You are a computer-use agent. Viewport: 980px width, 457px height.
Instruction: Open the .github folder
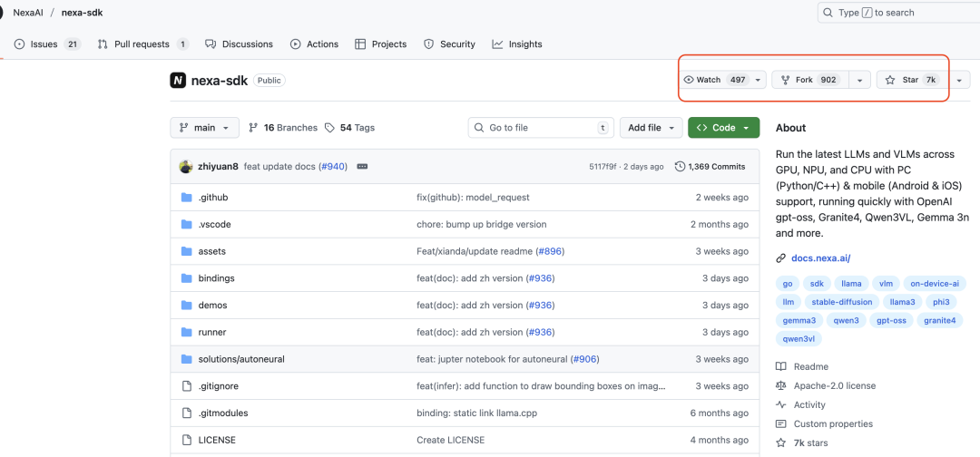click(x=213, y=198)
